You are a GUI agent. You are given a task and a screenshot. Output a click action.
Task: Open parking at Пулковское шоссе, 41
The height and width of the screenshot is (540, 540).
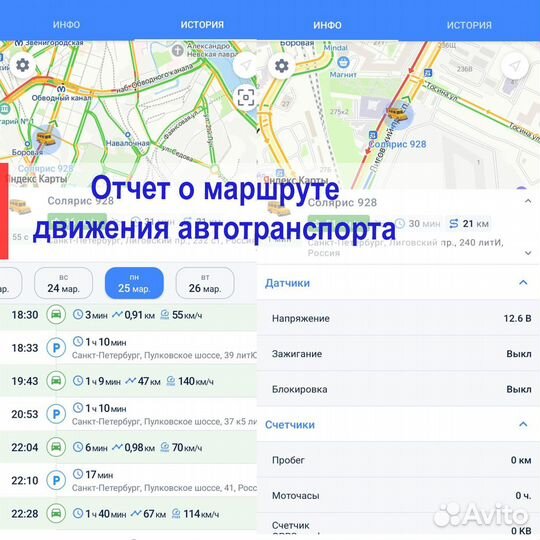(x=128, y=480)
